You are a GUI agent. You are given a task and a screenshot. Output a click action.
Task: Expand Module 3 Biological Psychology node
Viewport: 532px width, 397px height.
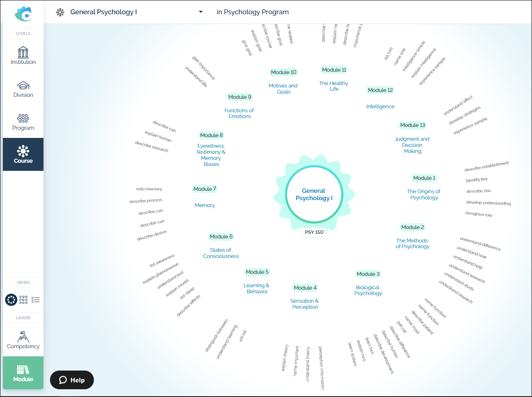tap(368, 290)
